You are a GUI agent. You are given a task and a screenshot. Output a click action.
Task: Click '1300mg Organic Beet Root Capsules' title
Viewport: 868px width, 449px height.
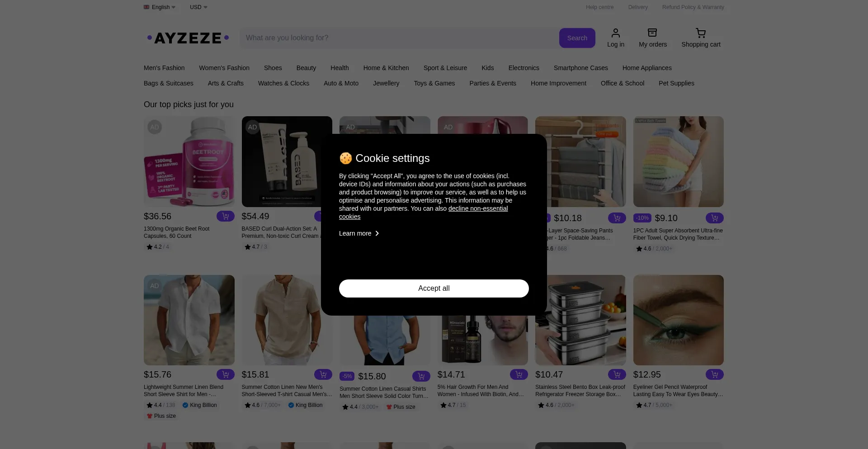click(x=176, y=232)
